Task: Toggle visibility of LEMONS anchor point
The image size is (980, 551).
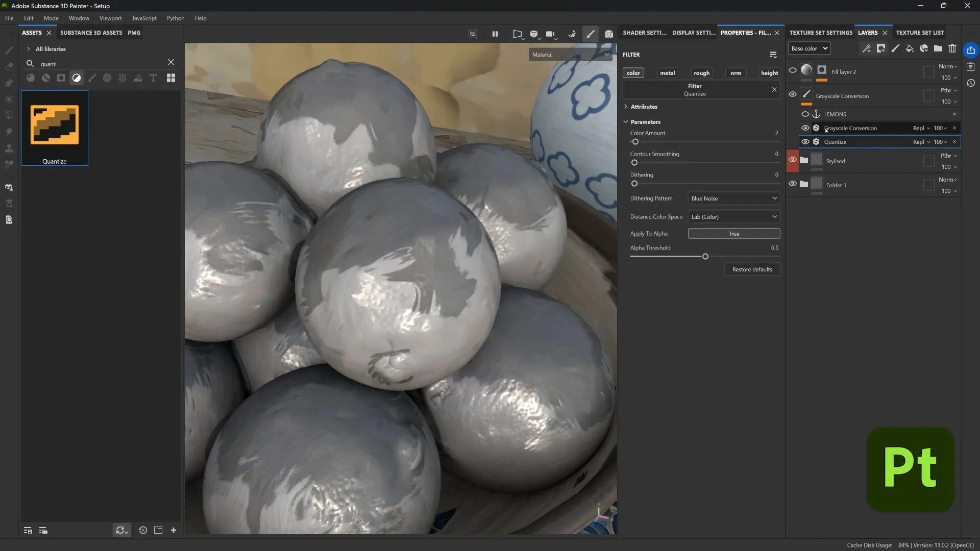Action: click(x=805, y=114)
